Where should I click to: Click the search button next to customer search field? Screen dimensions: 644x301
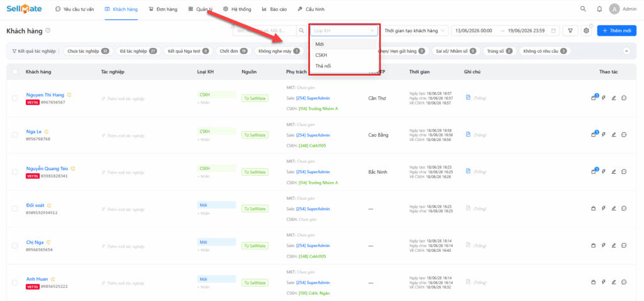pos(301,30)
